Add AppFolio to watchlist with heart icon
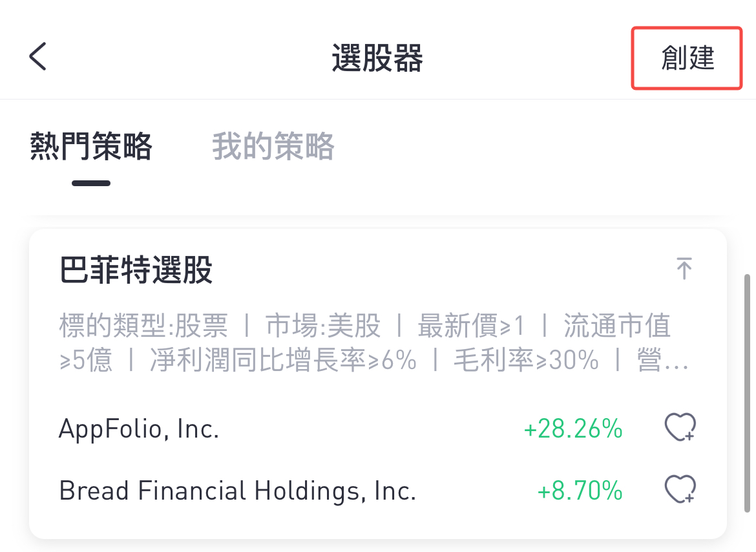 (680, 428)
